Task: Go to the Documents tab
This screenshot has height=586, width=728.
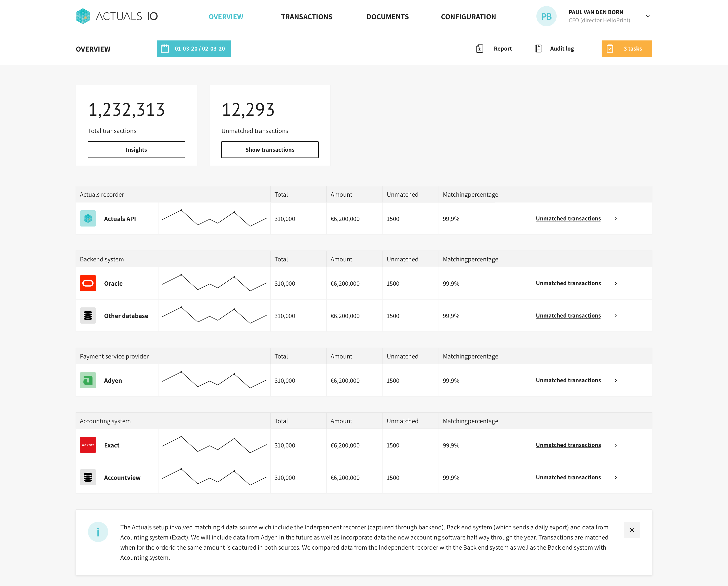Action: (387, 16)
